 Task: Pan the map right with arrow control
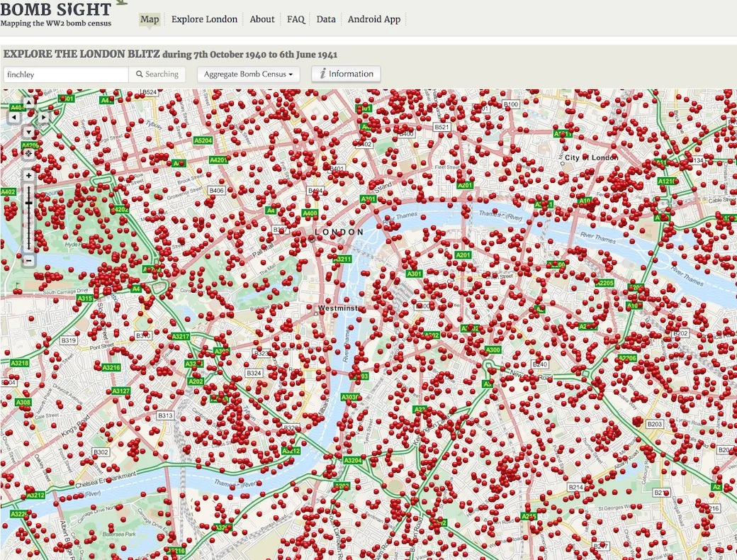[43, 117]
